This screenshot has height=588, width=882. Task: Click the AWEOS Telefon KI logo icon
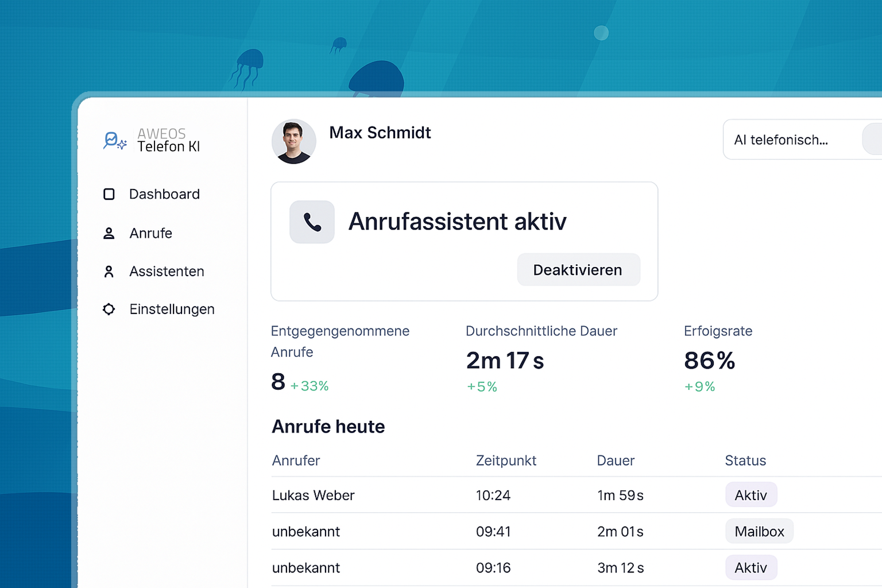pyautogui.click(x=115, y=141)
